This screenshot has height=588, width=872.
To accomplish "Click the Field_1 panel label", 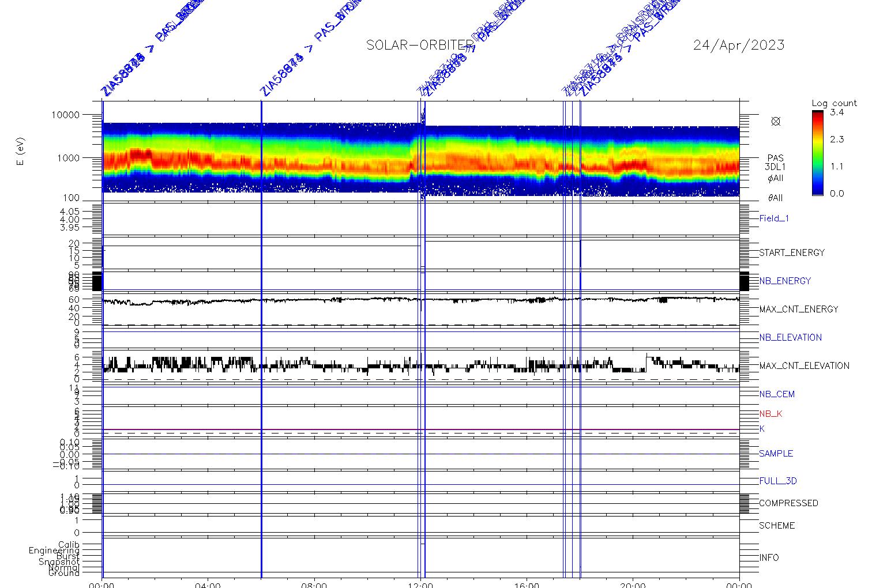I will (774, 218).
